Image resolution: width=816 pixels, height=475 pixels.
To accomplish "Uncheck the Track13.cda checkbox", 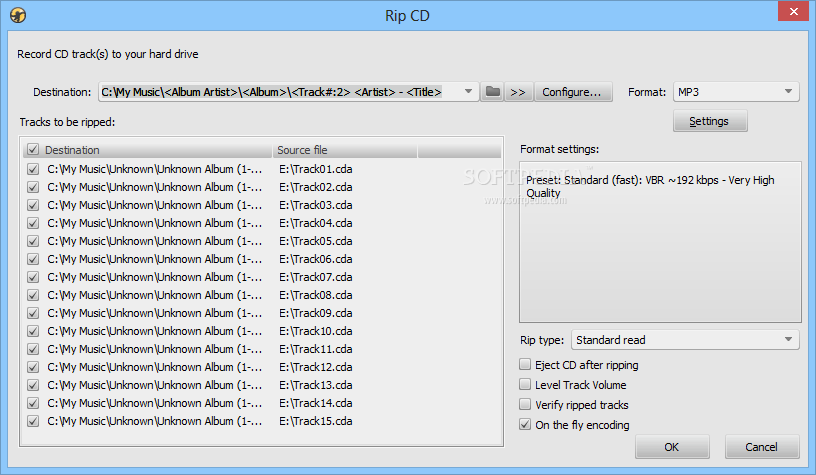I will click(x=33, y=385).
